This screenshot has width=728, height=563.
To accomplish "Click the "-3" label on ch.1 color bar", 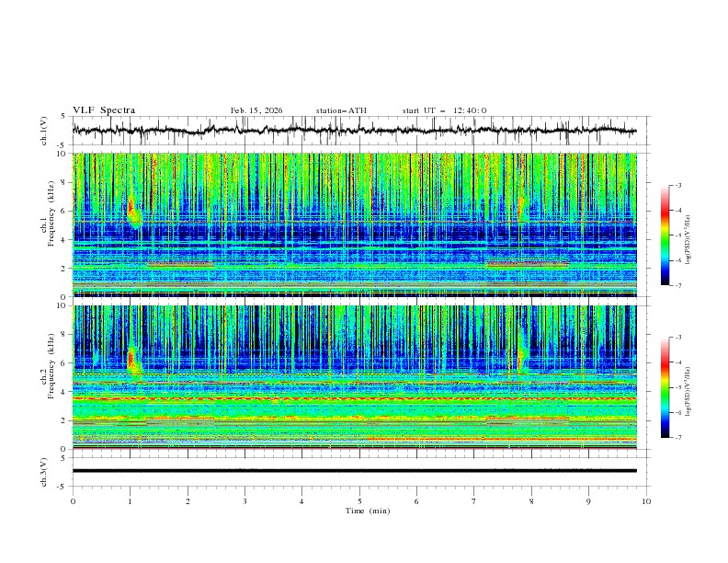I will [677, 185].
